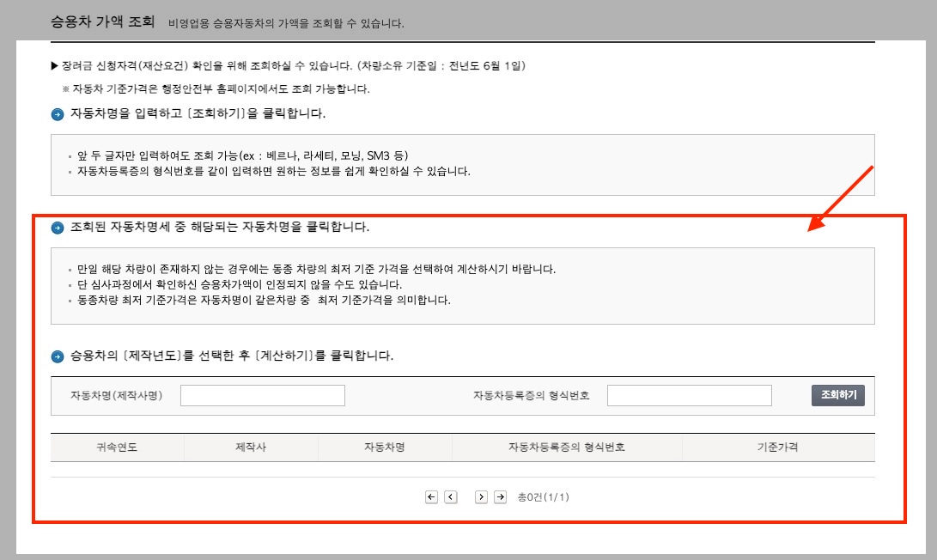Select the 기준가격 column header

(776, 447)
